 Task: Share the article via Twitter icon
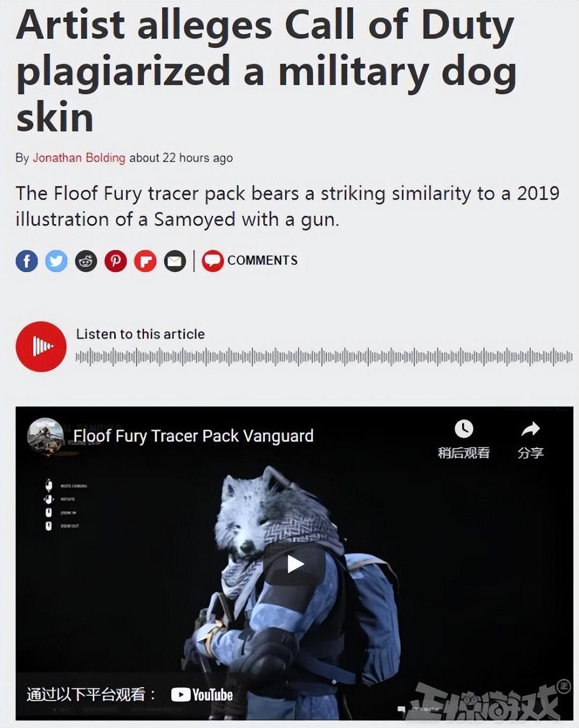56,261
